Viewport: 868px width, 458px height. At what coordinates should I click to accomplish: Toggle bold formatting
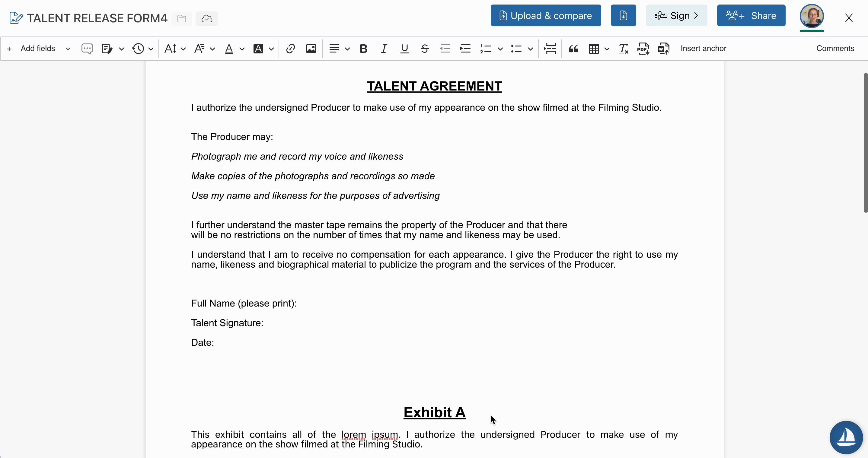[363, 49]
